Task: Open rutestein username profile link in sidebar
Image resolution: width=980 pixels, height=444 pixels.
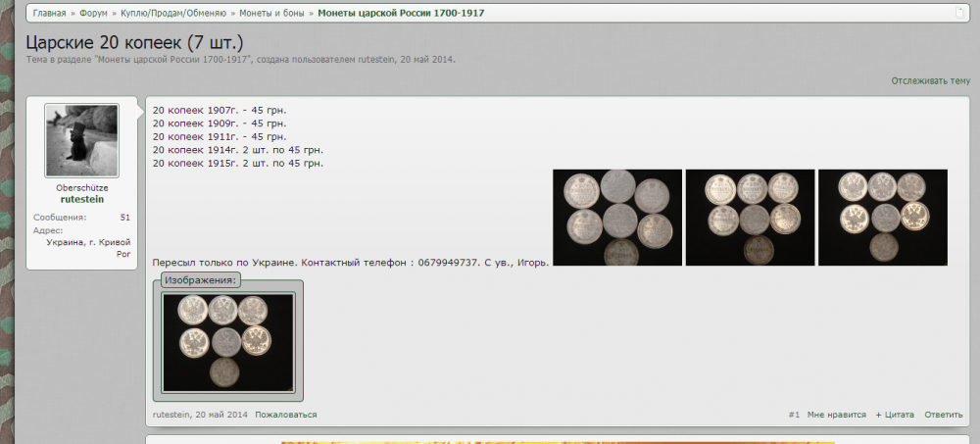Action: (x=81, y=199)
